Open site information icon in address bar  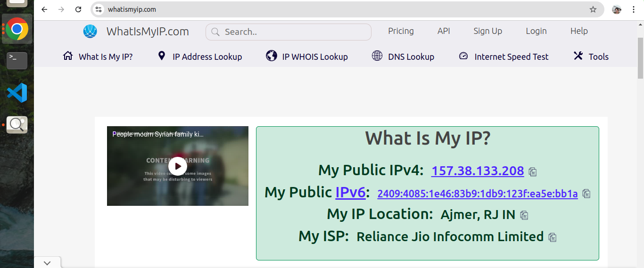(x=99, y=9)
